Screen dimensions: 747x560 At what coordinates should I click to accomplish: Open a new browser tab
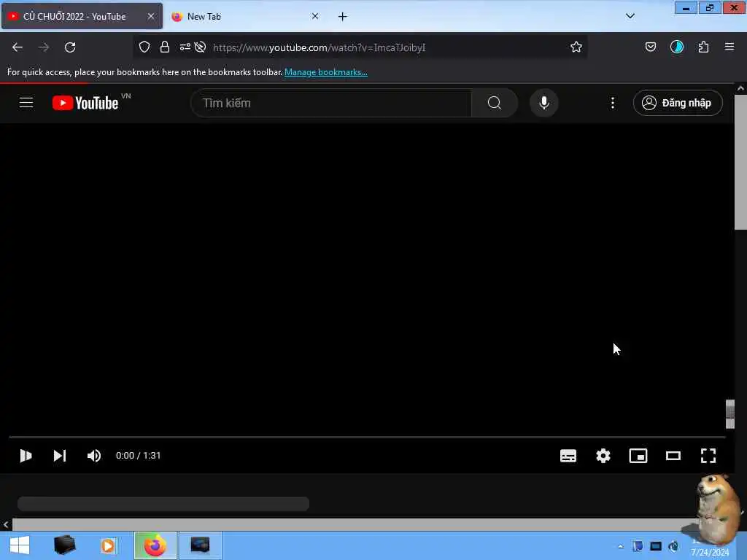[x=343, y=17]
